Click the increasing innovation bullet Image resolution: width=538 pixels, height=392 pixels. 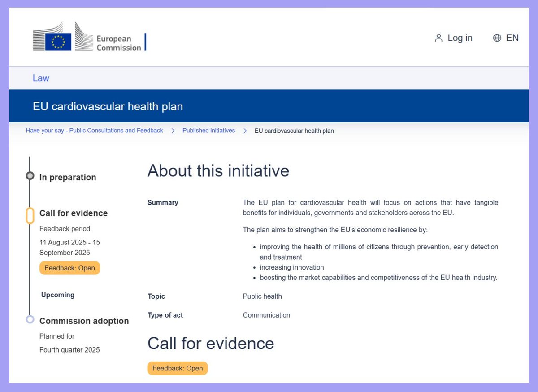click(292, 267)
